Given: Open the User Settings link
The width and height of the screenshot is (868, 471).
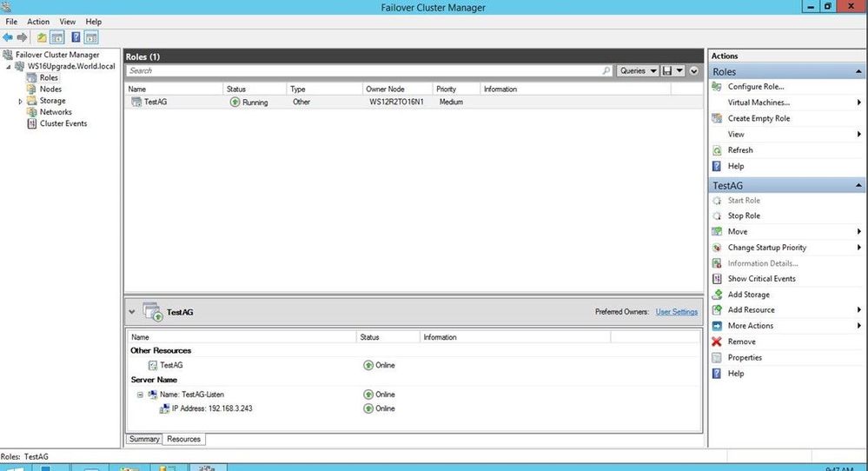Looking at the screenshot, I should 677,312.
